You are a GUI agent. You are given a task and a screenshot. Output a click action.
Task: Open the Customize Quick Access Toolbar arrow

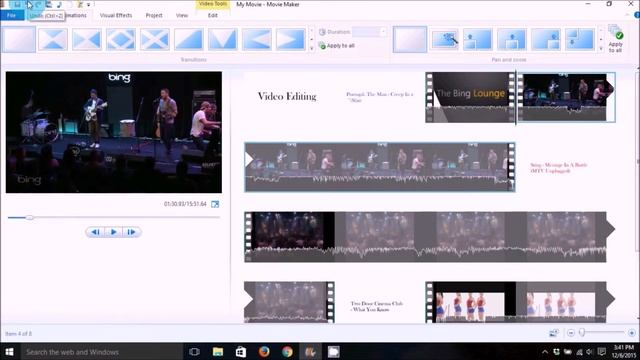coord(89,4)
